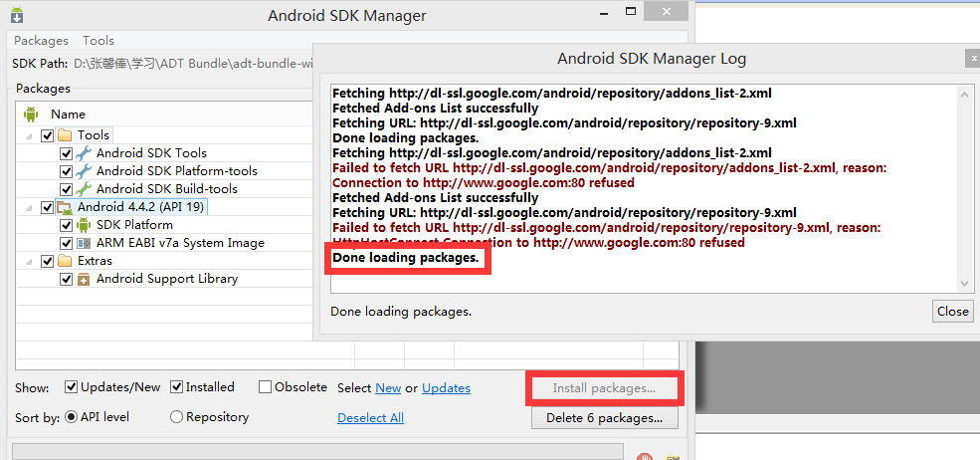The image size is (980, 460).
Task: Click the system image icon beside ARM EABI v7a
Action: 84,243
